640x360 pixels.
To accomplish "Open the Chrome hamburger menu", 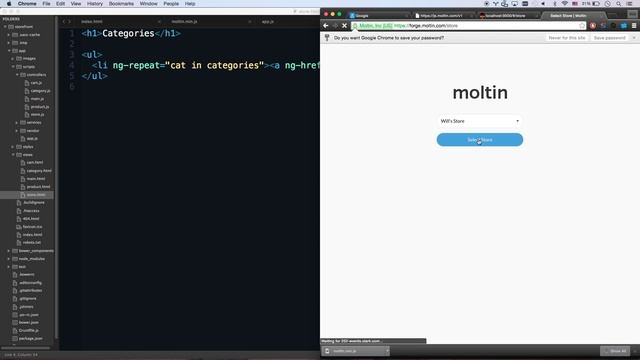I will (634, 25).
